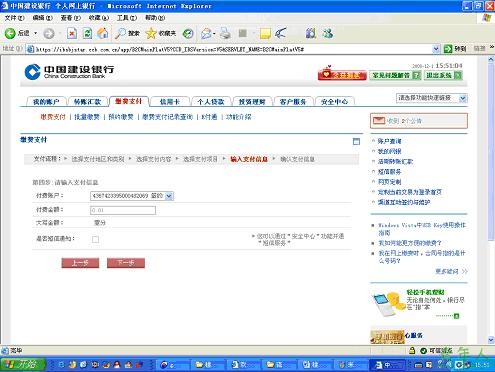Open the 帮助 menu
495x372 pixels.
[x=155, y=18]
